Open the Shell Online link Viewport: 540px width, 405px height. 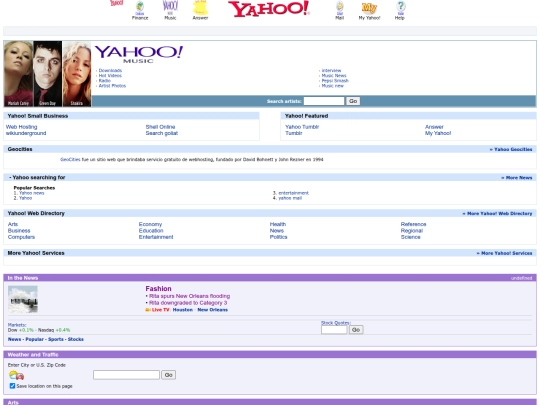point(160,127)
